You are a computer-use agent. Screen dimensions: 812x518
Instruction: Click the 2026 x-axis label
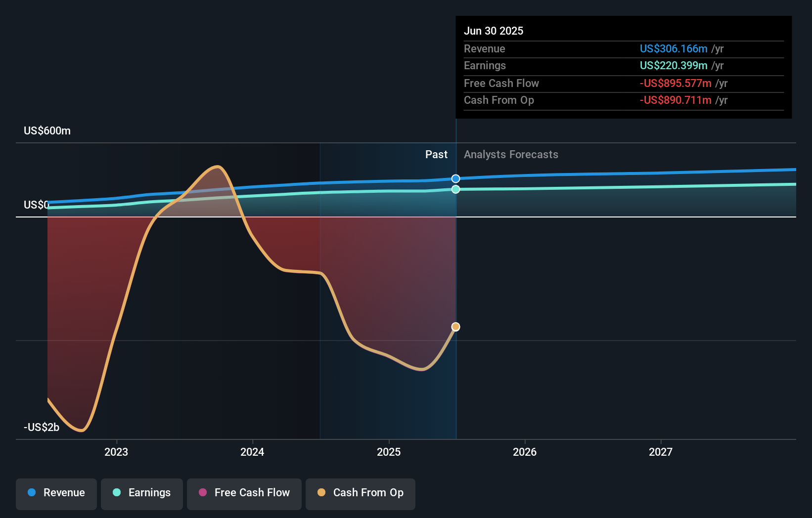tap(525, 452)
